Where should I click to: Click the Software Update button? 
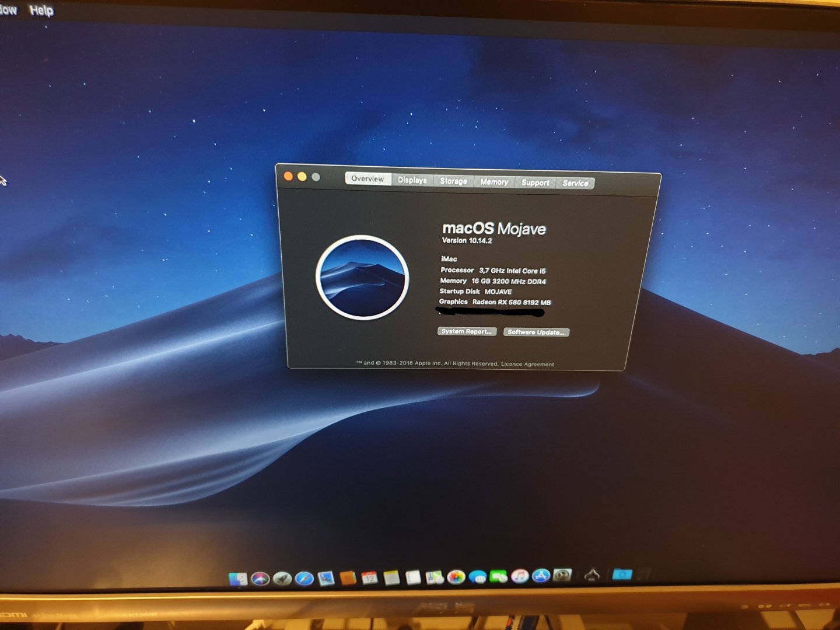pyautogui.click(x=536, y=332)
